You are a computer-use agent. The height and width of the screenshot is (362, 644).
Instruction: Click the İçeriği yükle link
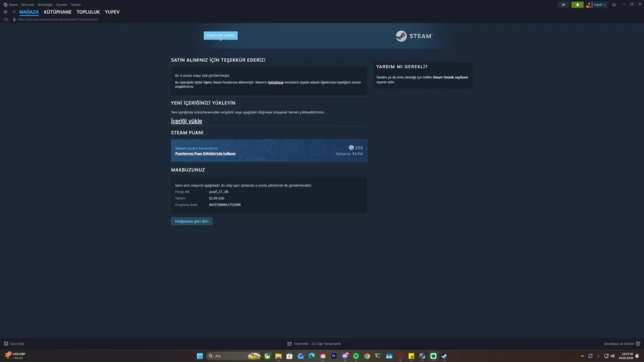187,121
